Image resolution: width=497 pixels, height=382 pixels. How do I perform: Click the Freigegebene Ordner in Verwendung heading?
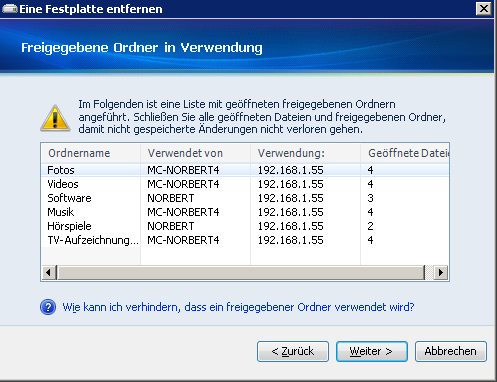(x=142, y=48)
